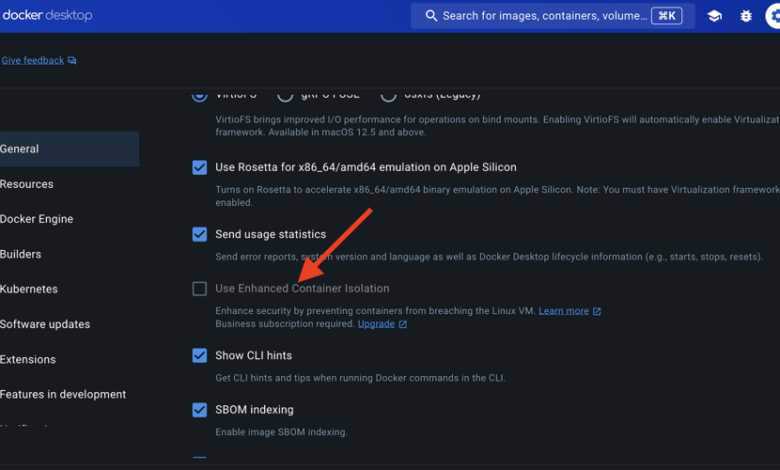The image size is (780, 470).
Task: Click 'Business subscription required.' text
Action: [285, 324]
